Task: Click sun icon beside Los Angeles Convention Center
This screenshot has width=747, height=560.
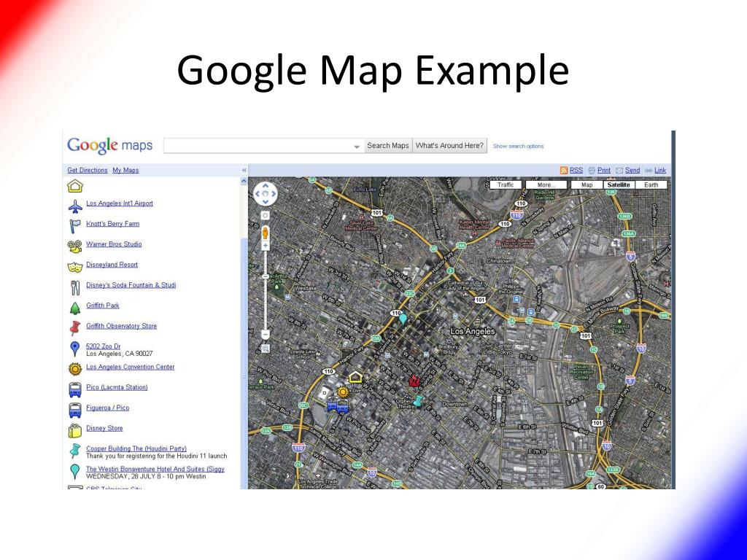Action: (x=75, y=369)
